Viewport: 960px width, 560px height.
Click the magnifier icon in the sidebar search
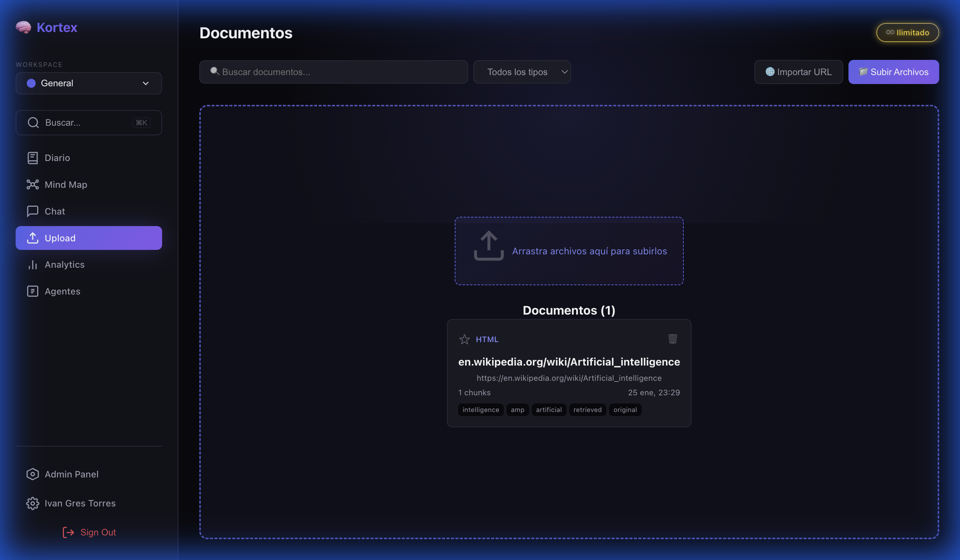click(x=33, y=123)
